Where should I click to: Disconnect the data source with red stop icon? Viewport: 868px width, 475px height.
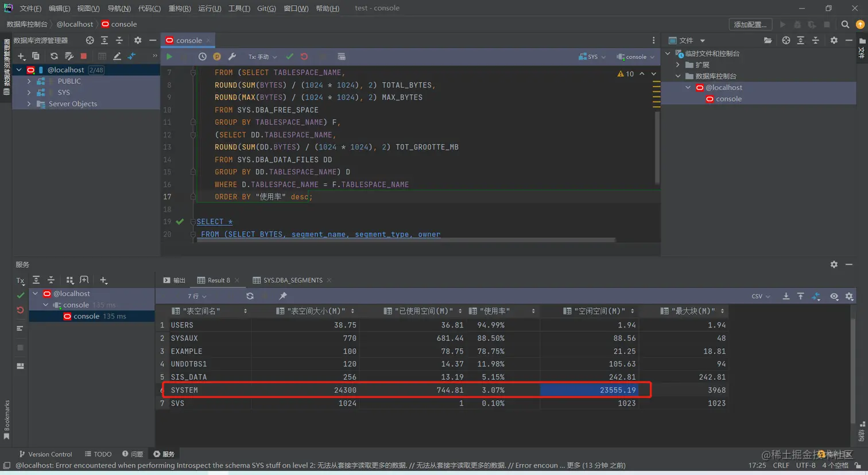tap(84, 56)
